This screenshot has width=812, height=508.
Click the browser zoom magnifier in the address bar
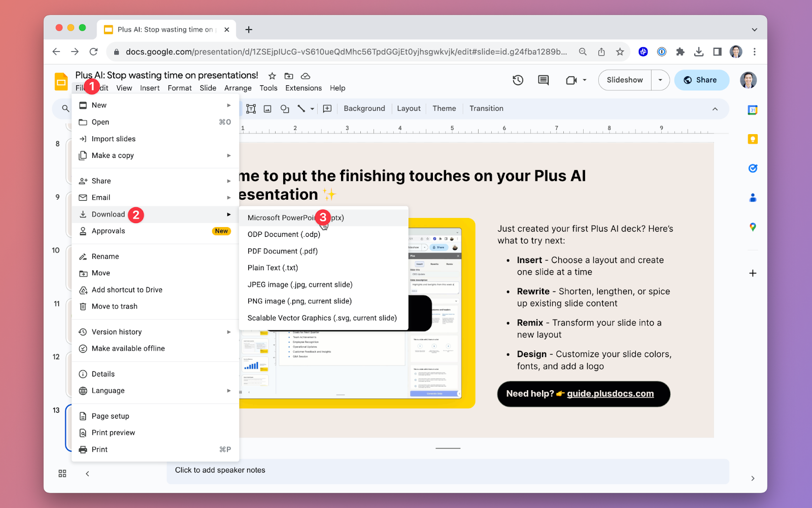[583, 52]
